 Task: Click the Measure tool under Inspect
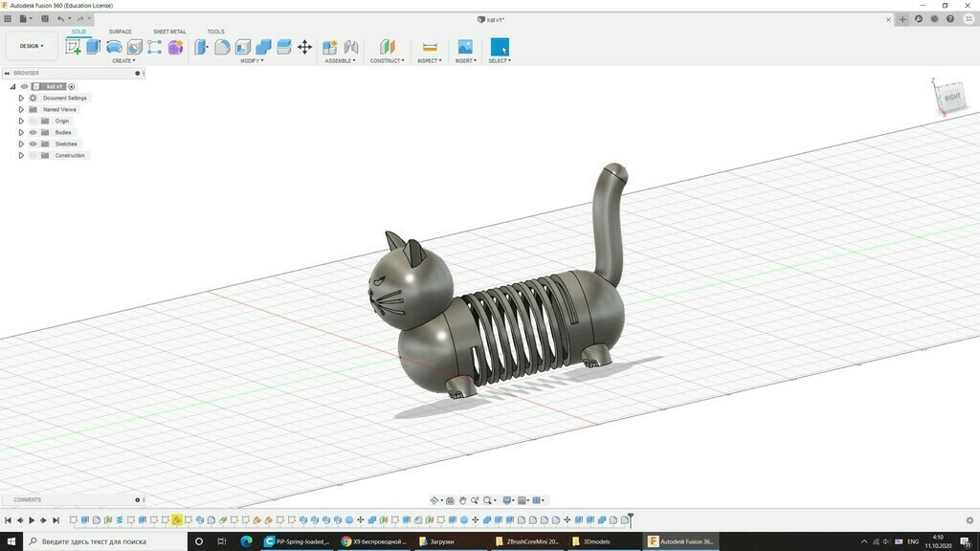(x=429, y=46)
